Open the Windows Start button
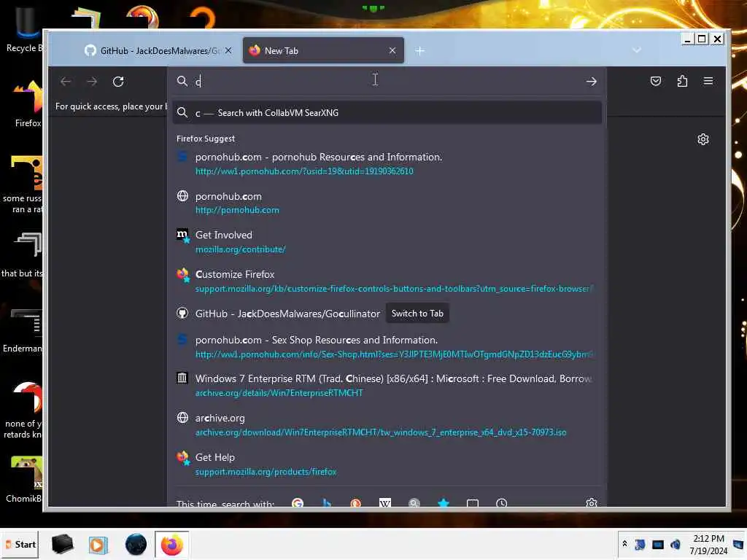The width and height of the screenshot is (747, 560). pyautogui.click(x=20, y=544)
